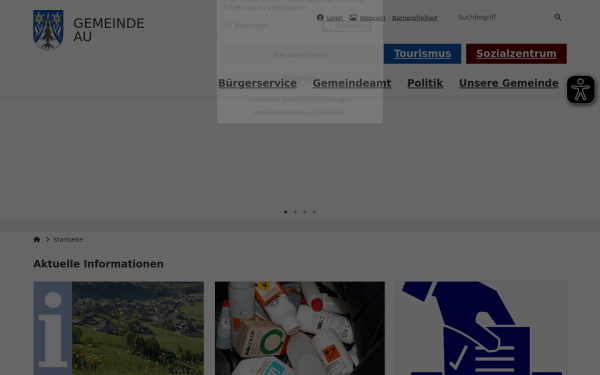Click the picture icon beside Webcam

[353, 18]
